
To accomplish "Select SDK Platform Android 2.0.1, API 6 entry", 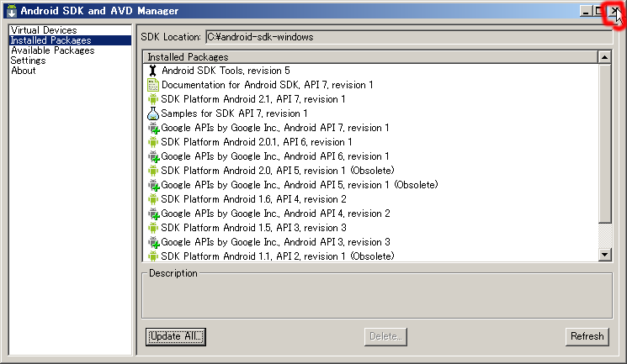I will (x=257, y=142).
